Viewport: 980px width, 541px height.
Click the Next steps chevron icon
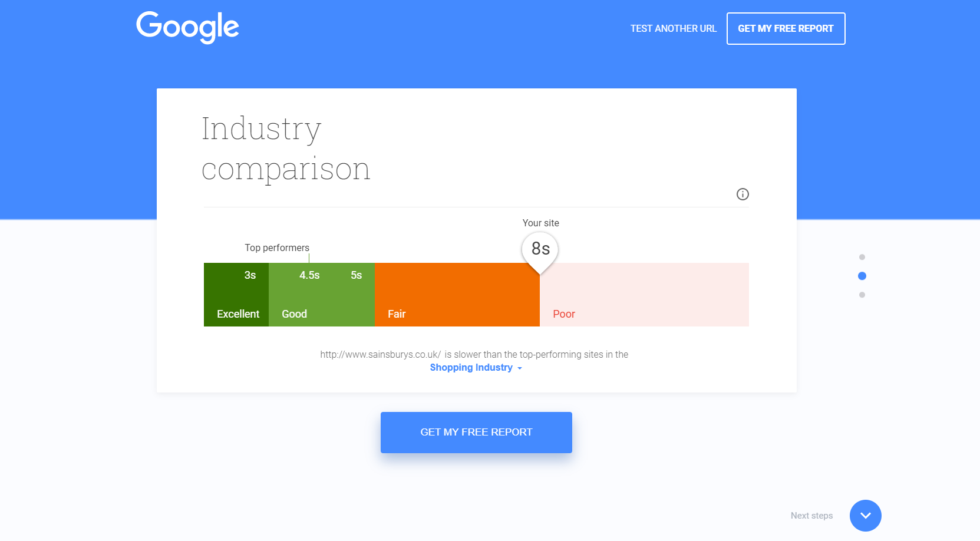point(865,515)
